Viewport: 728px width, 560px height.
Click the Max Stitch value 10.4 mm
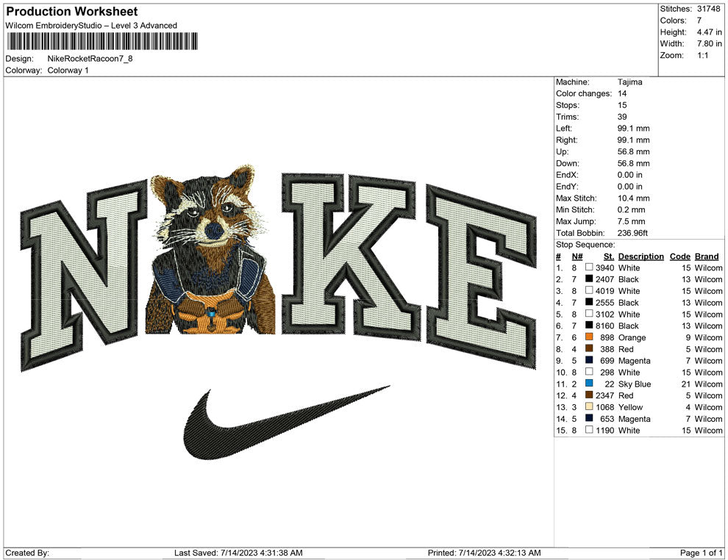633,198
